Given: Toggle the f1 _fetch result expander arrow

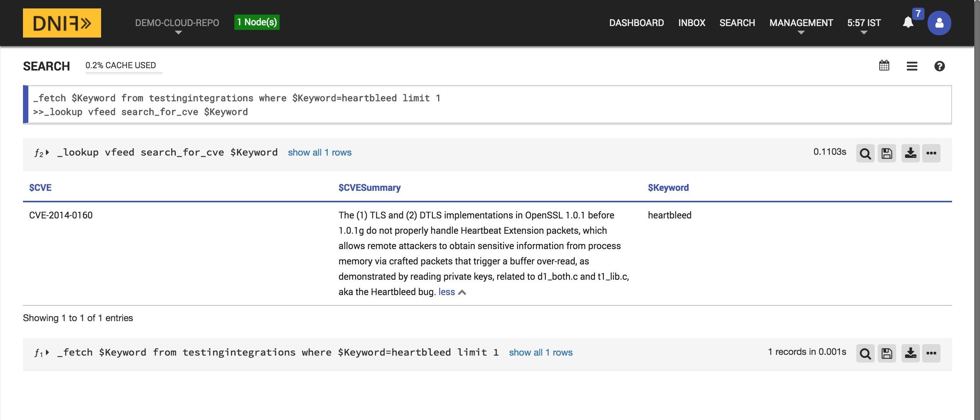Looking at the screenshot, I should [x=47, y=353].
